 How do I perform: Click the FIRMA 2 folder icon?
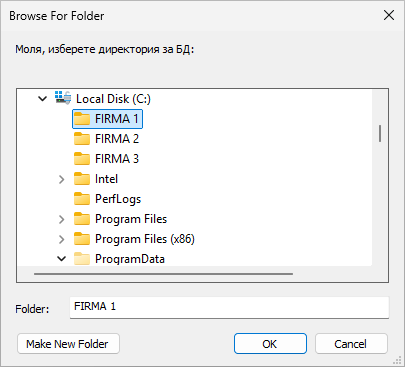82,138
